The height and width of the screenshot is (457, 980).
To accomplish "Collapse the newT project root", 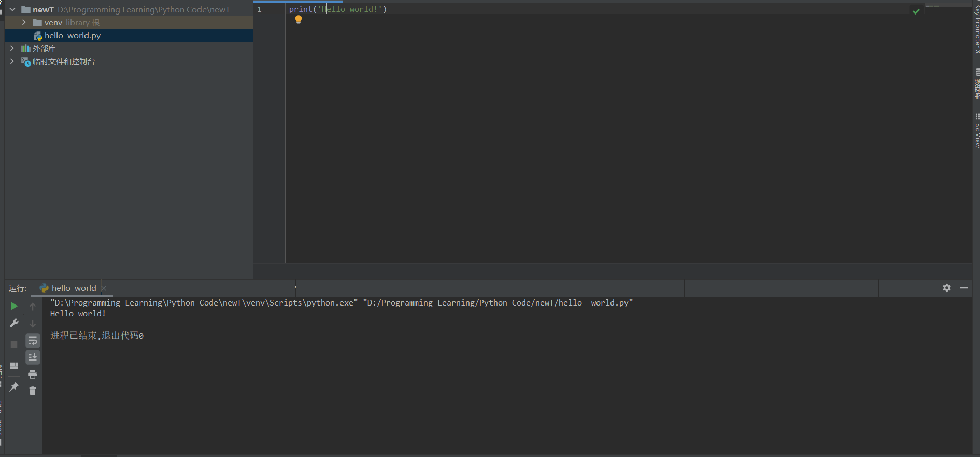I will pos(12,9).
